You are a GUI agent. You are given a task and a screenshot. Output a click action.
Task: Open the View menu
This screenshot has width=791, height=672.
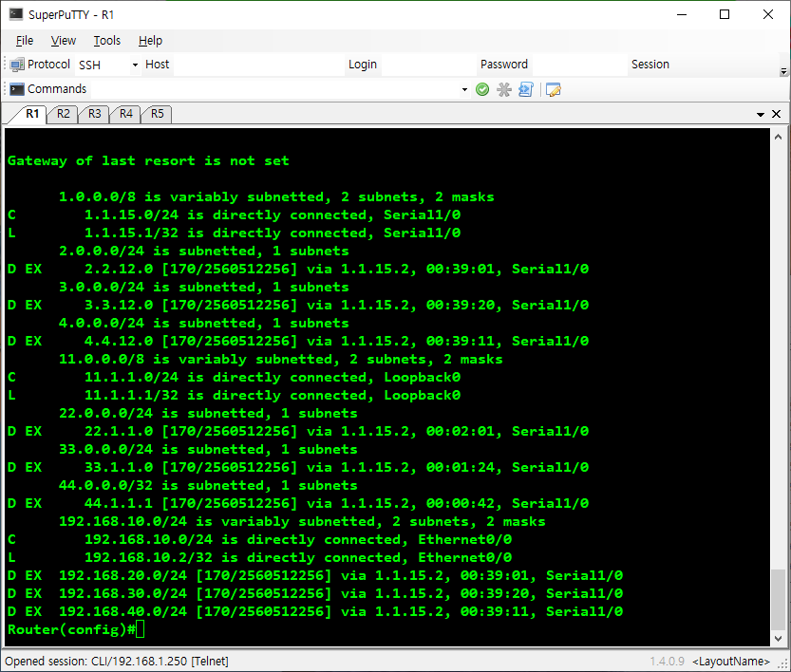[63, 40]
